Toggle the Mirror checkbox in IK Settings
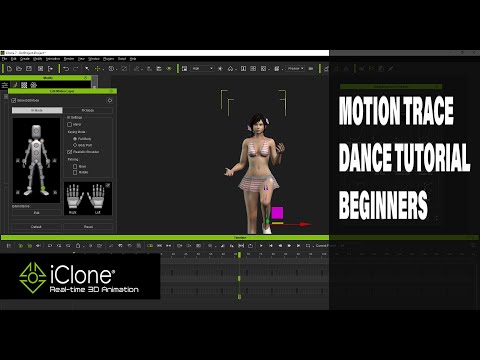 tap(70, 124)
